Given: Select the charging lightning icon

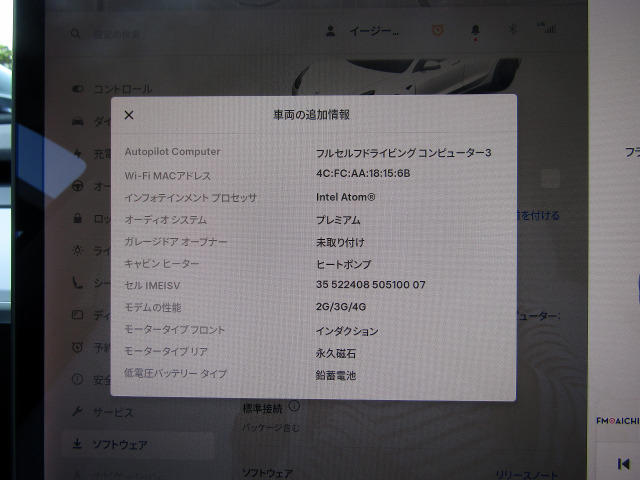Looking at the screenshot, I should pyautogui.click(x=78, y=153).
